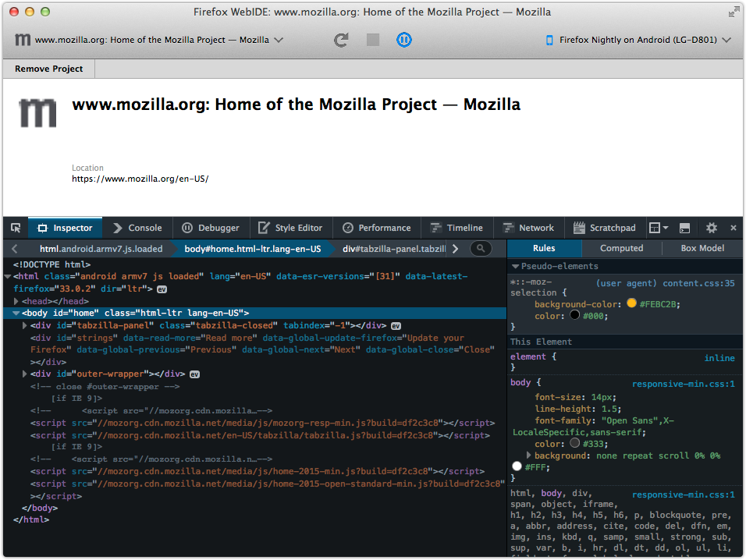Open the Scratchpad tab

[605, 229]
